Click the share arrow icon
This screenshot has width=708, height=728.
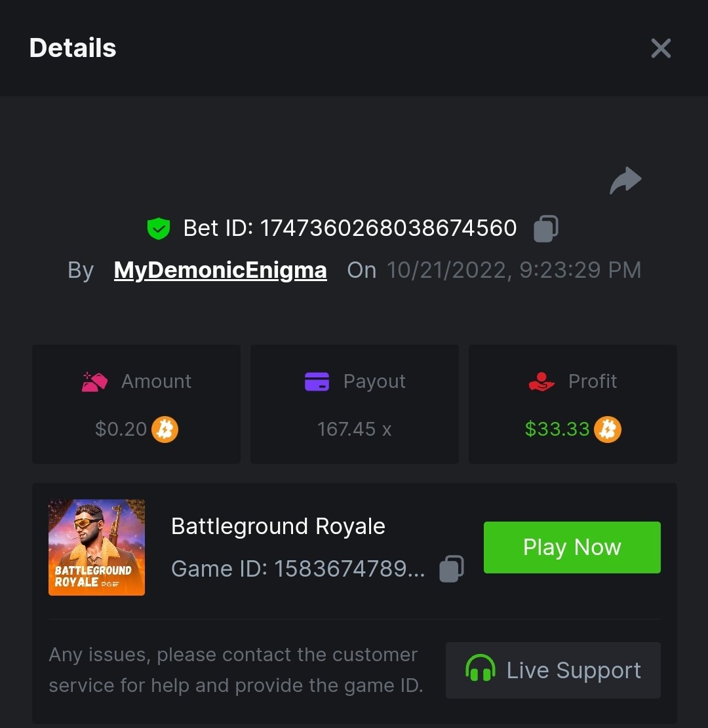(625, 181)
